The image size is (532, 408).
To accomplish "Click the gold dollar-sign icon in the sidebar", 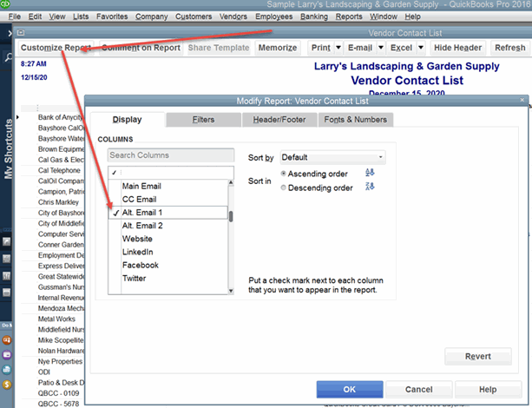I will pyautogui.click(x=7, y=383).
